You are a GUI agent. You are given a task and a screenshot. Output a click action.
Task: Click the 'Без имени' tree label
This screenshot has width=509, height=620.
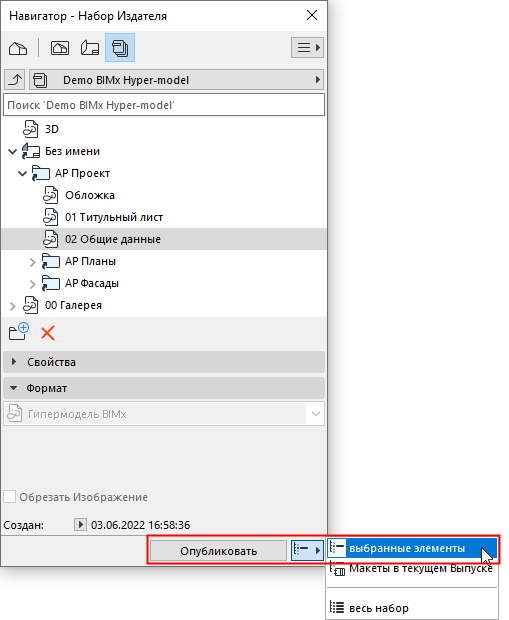point(72,151)
